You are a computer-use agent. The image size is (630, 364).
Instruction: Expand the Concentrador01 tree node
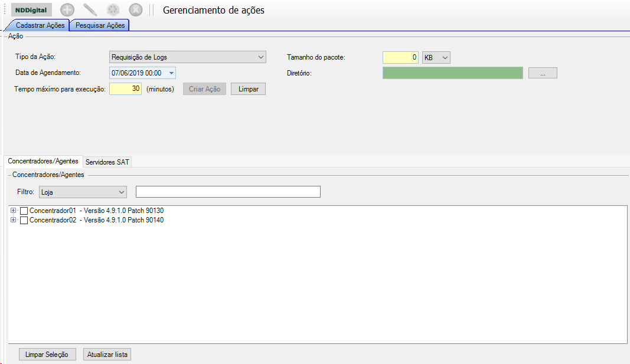click(x=13, y=211)
